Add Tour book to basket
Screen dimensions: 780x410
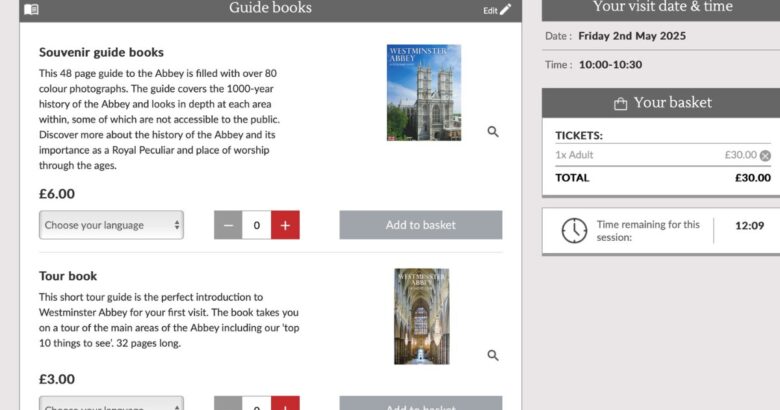tap(421, 404)
